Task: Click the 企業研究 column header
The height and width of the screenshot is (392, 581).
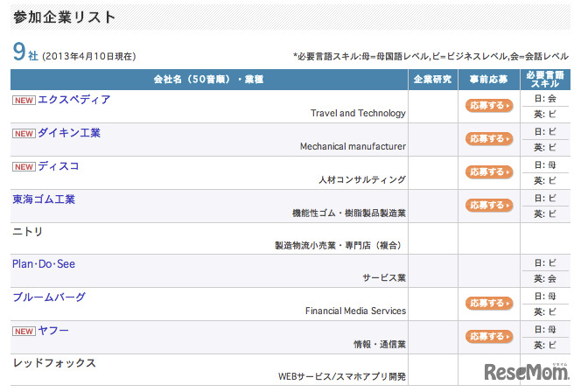Action: (x=433, y=80)
